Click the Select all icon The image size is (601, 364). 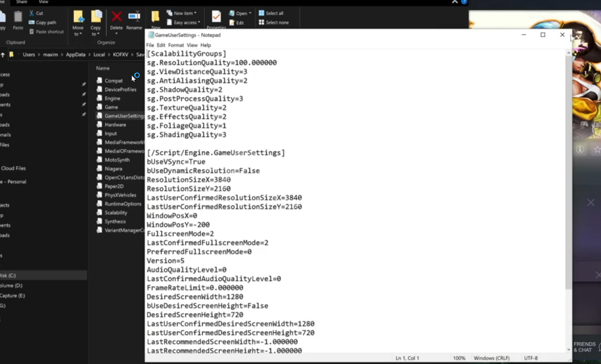(262, 13)
